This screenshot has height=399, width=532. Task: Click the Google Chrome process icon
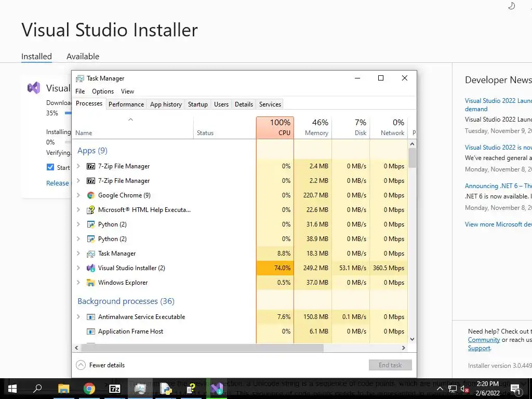pos(90,195)
